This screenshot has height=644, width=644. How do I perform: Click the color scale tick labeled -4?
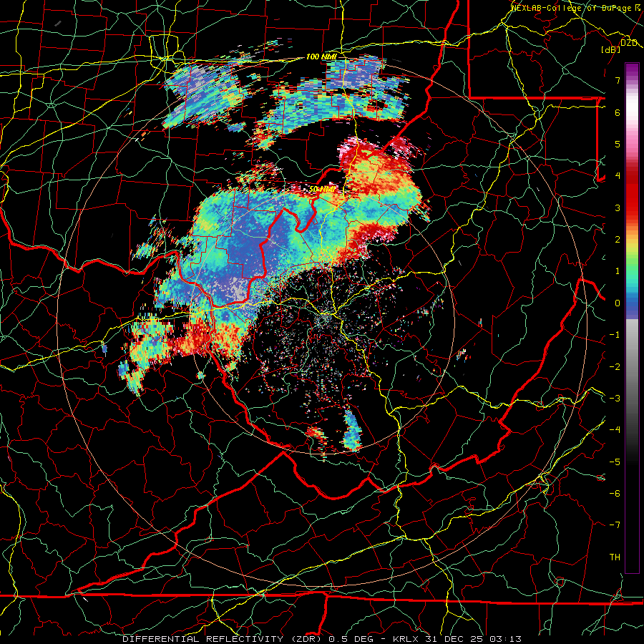(x=615, y=430)
